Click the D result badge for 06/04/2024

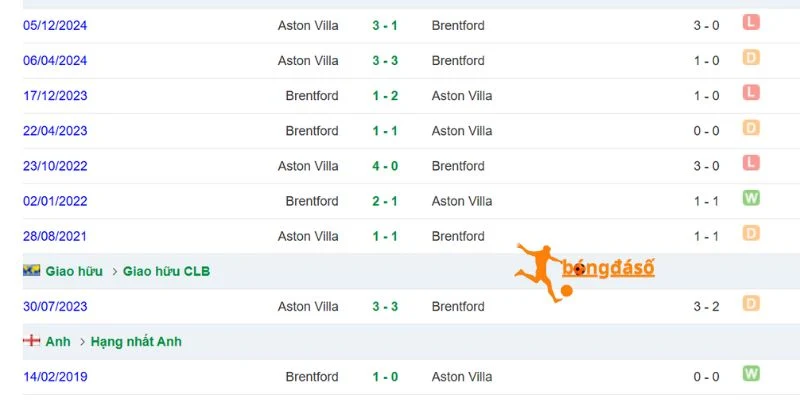(751, 58)
